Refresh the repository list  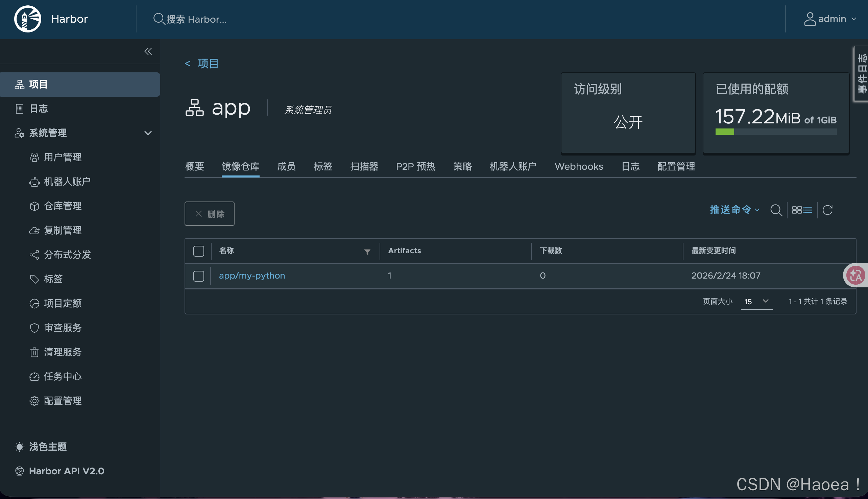pyautogui.click(x=827, y=210)
